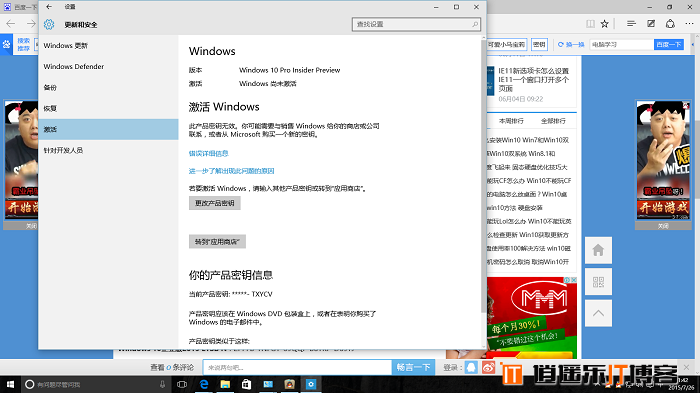This screenshot has width=700, height=393.
Task: Click the 查找设置 search field
Action: (x=416, y=24)
